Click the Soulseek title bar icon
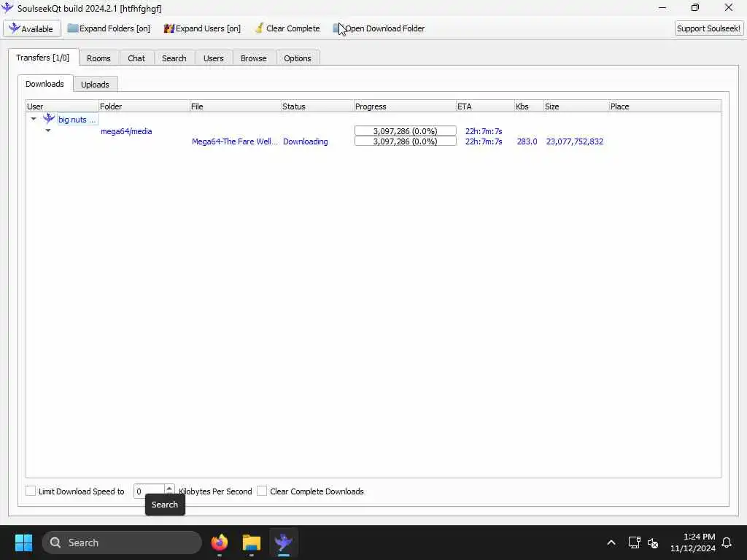Screen dimensions: 747x560 click(x=7, y=7)
